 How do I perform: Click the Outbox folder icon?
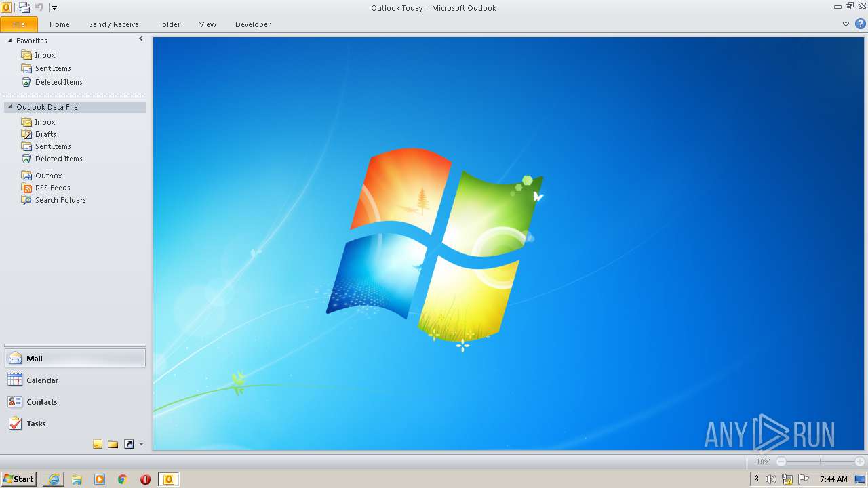point(26,176)
